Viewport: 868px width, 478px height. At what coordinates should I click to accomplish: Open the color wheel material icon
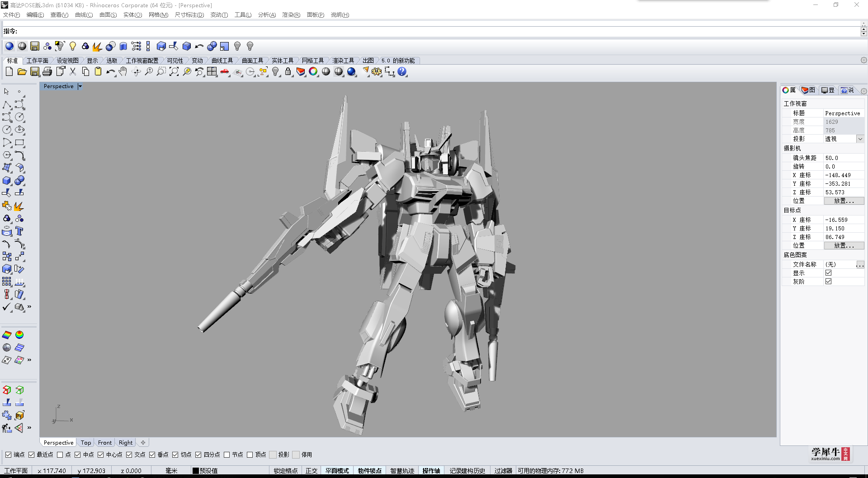pos(313,71)
